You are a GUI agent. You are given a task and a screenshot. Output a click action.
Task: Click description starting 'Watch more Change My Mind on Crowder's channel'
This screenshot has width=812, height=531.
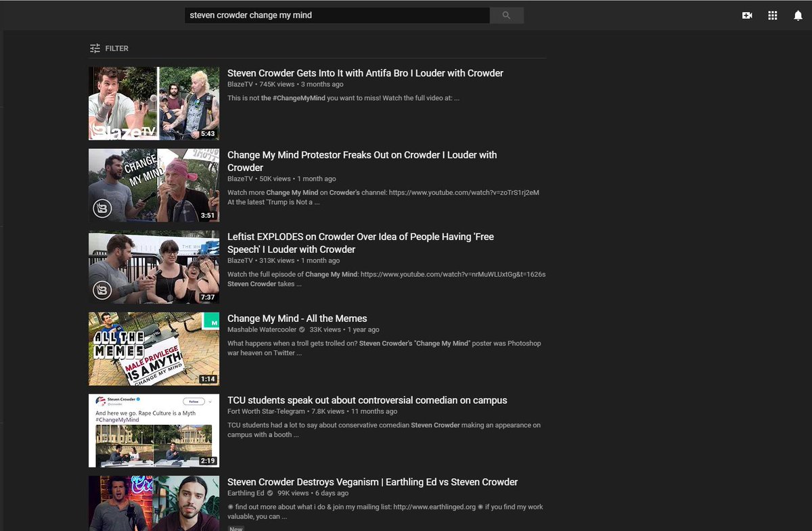pyautogui.click(x=383, y=197)
